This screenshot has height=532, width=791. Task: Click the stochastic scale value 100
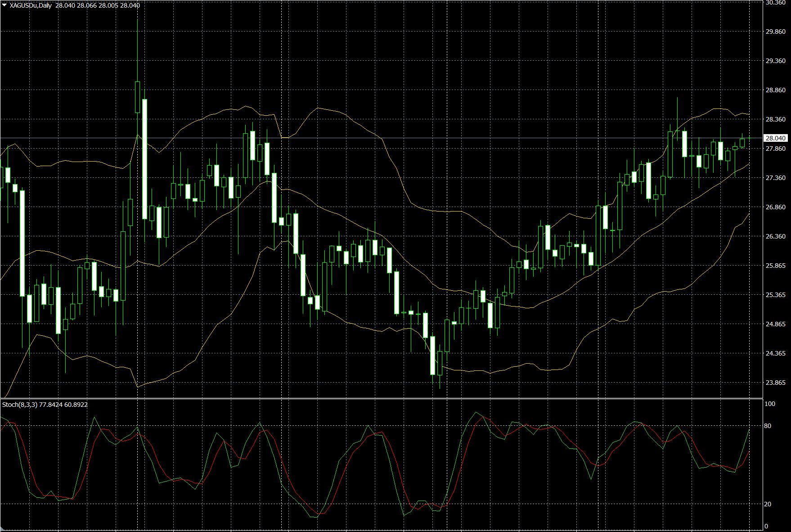click(770, 404)
